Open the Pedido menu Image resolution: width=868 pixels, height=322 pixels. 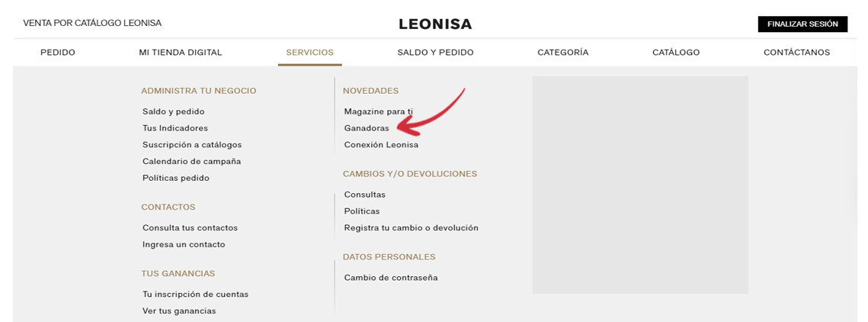point(58,53)
